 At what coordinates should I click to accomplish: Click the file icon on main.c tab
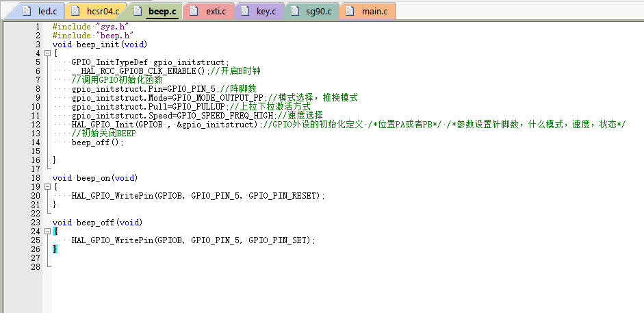(x=350, y=11)
